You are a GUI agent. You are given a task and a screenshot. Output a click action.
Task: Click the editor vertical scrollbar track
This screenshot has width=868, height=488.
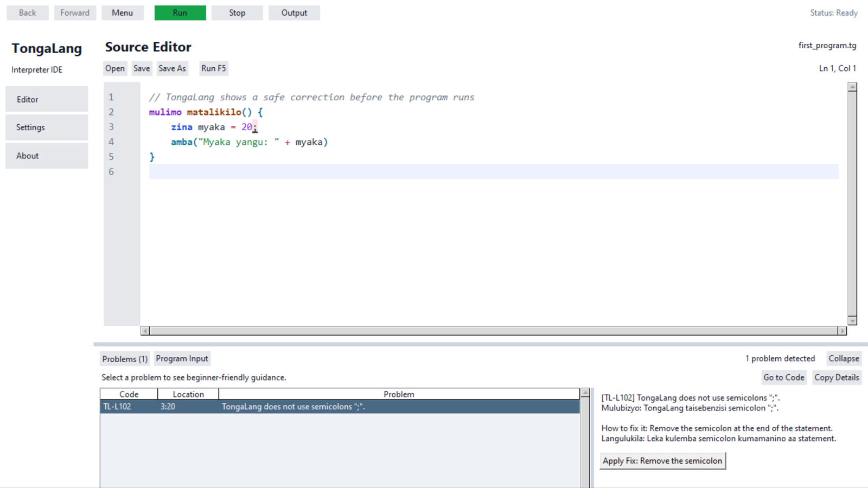point(852,204)
